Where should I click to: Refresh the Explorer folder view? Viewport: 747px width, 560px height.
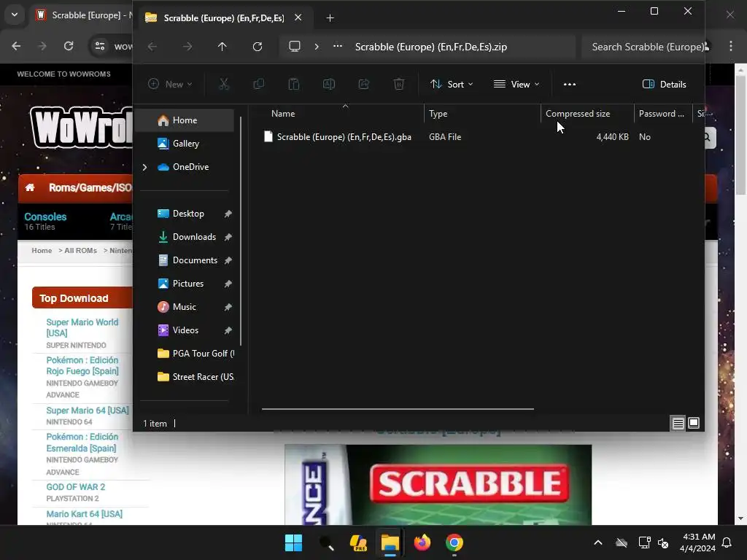pyautogui.click(x=258, y=47)
